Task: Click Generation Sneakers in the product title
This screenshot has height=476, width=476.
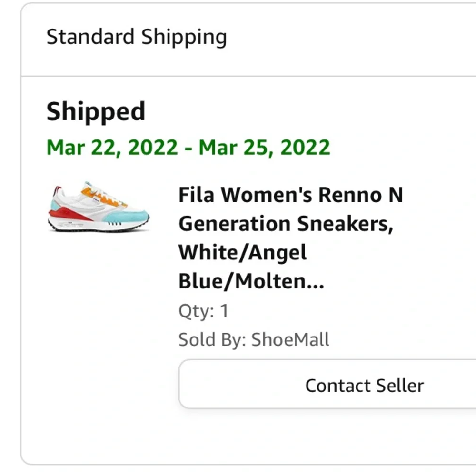Action: (286, 224)
